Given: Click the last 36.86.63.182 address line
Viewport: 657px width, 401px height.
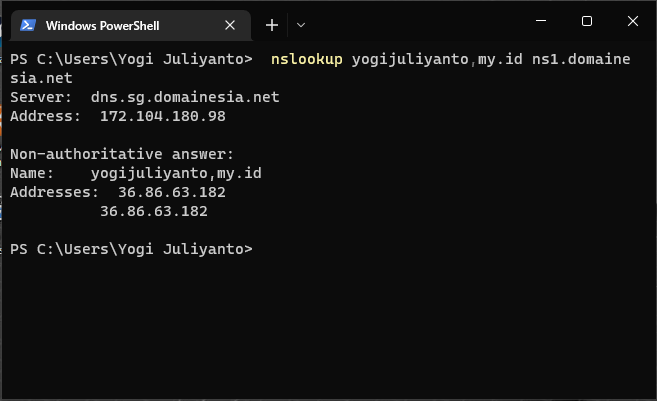Looking at the screenshot, I should click(153, 211).
